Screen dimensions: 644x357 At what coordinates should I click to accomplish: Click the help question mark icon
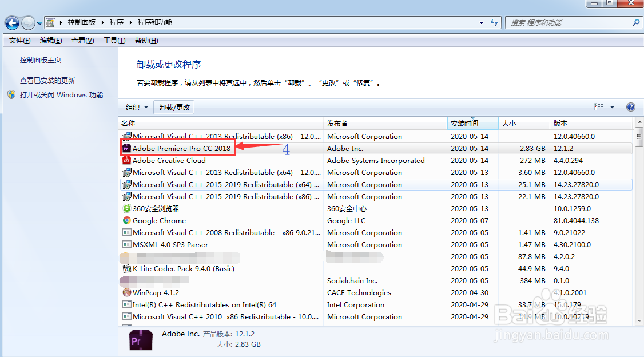coord(630,107)
